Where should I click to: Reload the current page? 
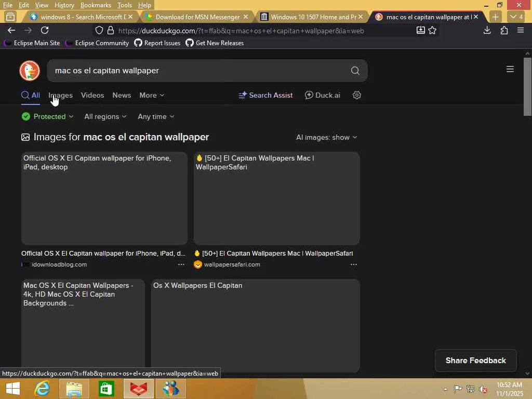[45, 31]
